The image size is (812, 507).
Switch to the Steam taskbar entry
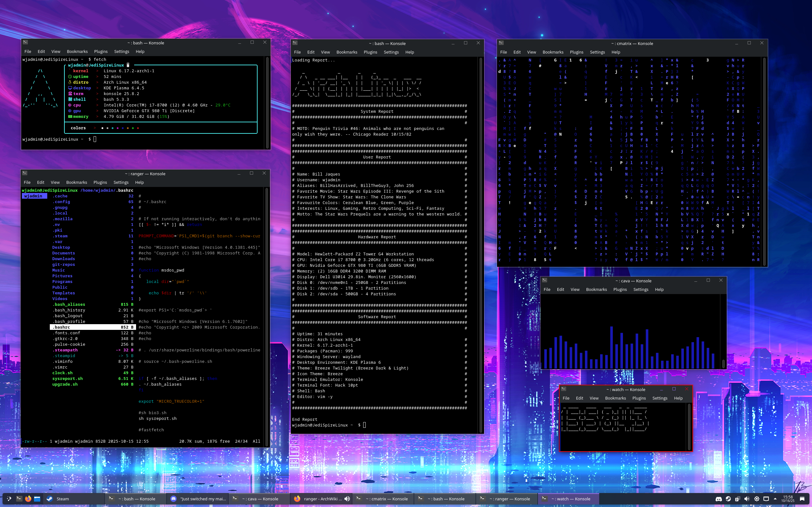(62, 499)
